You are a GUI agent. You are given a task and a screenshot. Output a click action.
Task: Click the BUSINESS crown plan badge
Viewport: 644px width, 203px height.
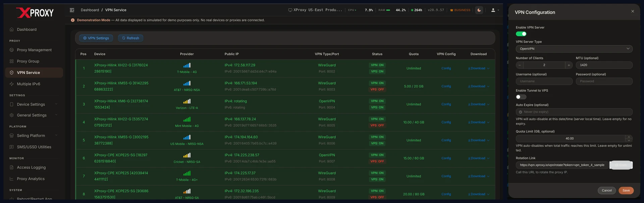pyautogui.click(x=460, y=10)
